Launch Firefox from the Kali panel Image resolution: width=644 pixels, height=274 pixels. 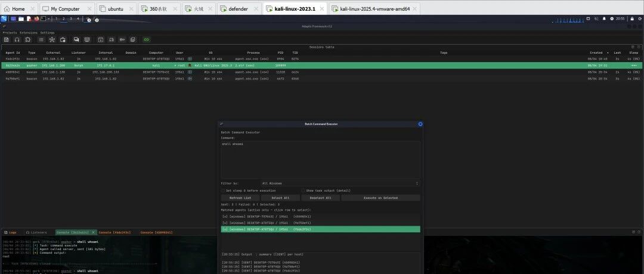coord(36,19)
